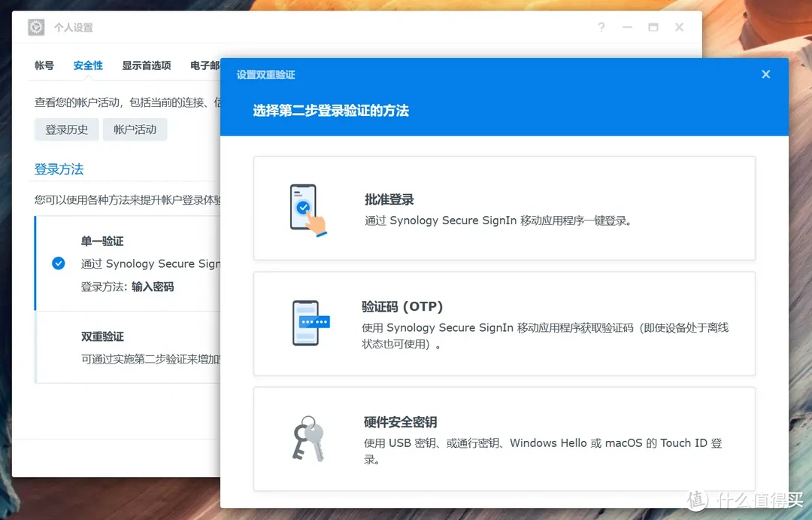Choose the 验证码 (OTP) method card
This screenshot has width=812, height=520.
tap(504, 324)
